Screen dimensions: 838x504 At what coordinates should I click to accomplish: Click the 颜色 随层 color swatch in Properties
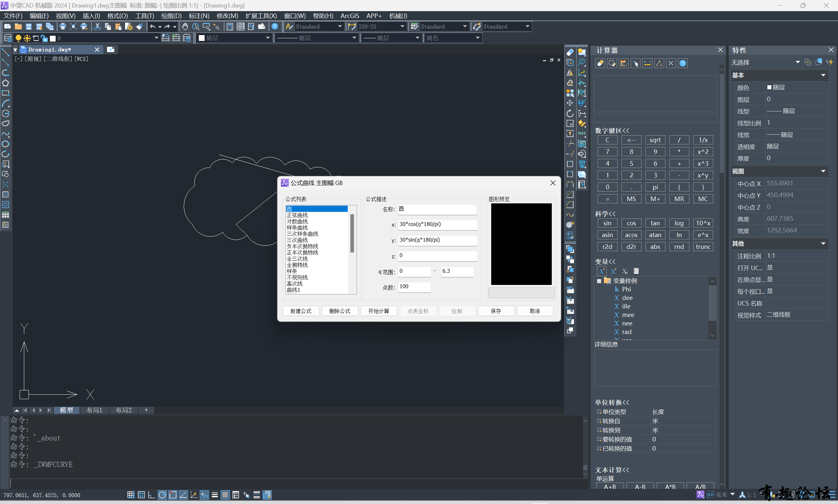(769, 88)
